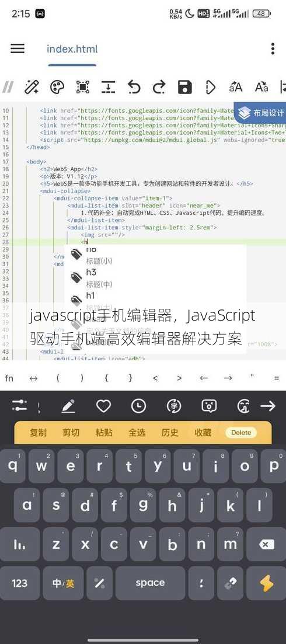Tap 粘贴 paste in clipboard bar

(x=104, y=433)
